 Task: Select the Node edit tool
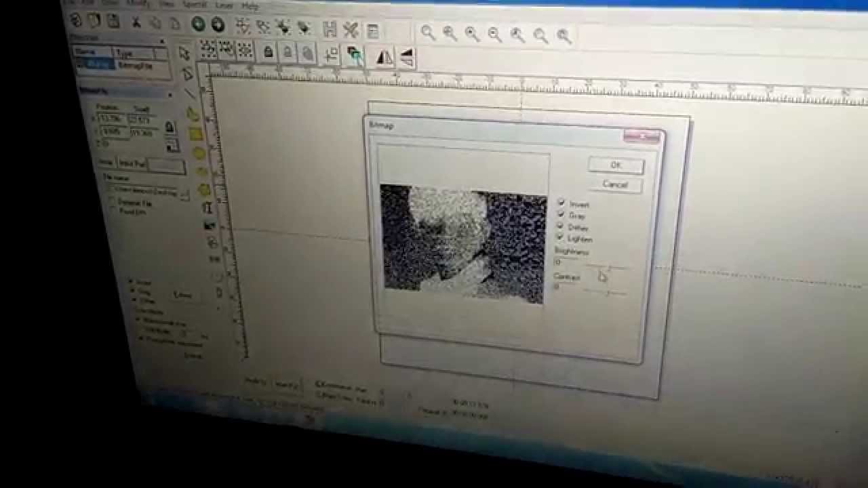point(187,73)
